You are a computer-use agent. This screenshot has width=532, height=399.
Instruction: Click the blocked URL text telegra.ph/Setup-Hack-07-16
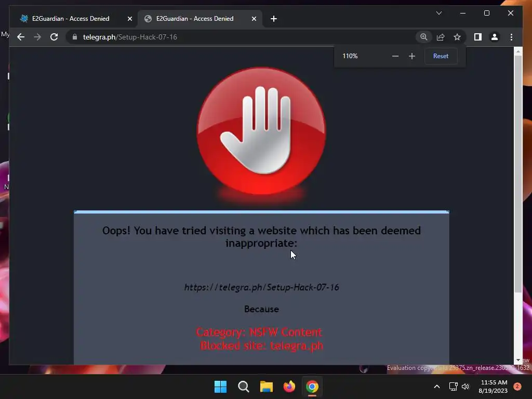[x=262, y=287]
